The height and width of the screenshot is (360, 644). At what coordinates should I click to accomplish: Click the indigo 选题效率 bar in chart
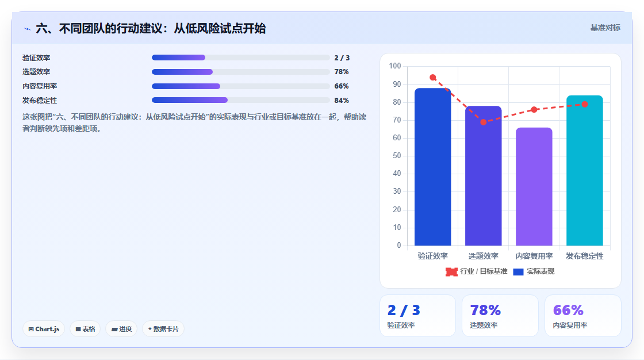click(484, 176)
